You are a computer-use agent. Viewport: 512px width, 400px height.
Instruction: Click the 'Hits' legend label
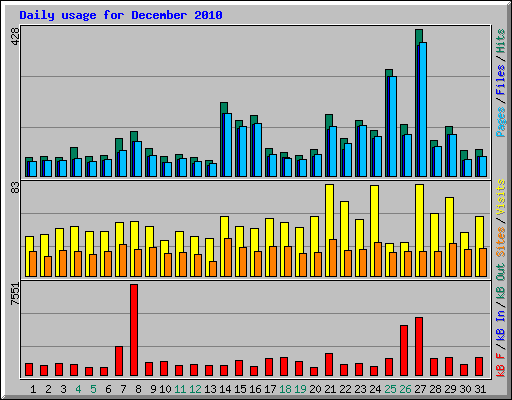[x=501, y=41]
